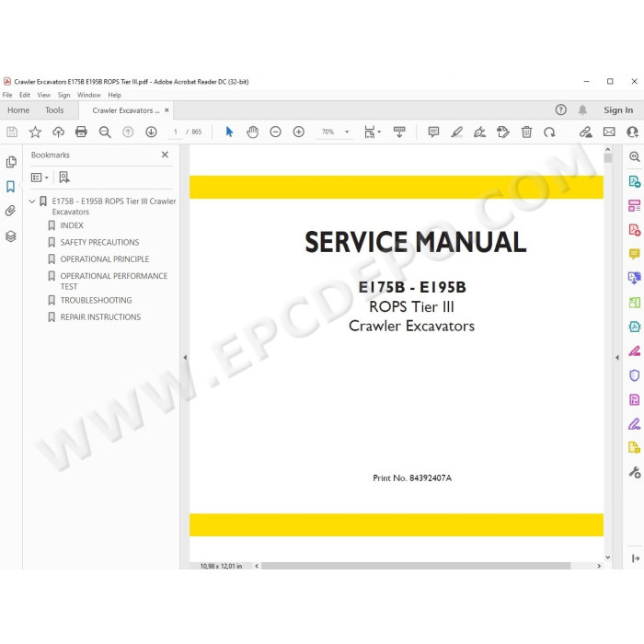Image resolution: width=644 pixels, height=644 pixels.
Task: Click the share link icon
Action: (x=586, y=132)
